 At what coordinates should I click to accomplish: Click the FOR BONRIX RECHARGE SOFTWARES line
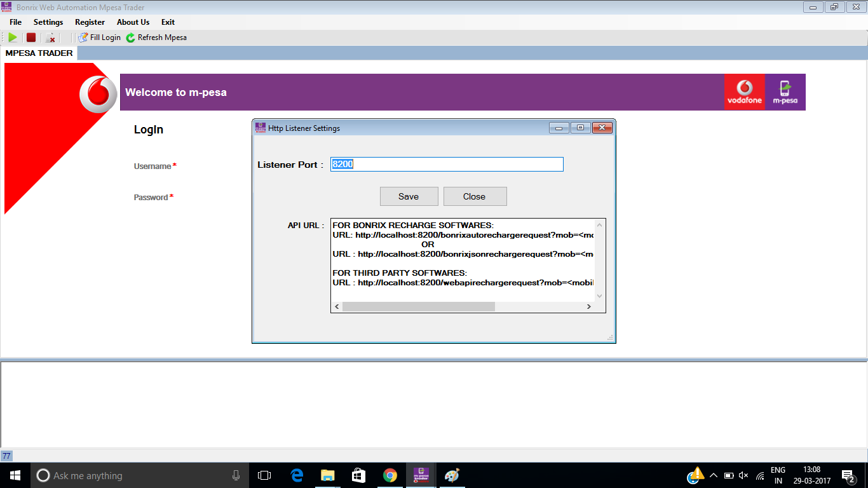pyautogui.click(x=413, y=225)
